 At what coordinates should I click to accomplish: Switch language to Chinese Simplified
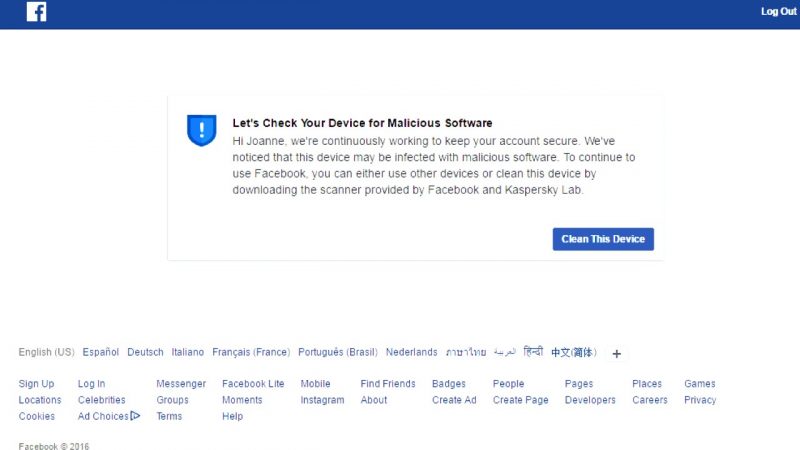(x=573, y=352)
